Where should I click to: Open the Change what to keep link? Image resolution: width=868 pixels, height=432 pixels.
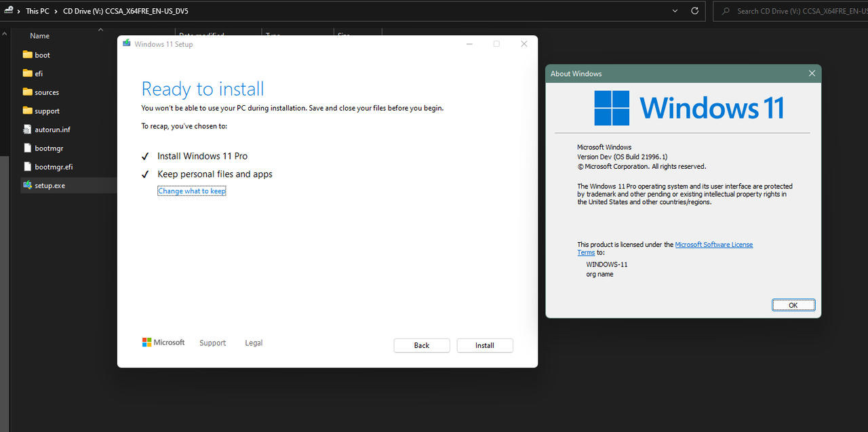[x=192, y=191]
